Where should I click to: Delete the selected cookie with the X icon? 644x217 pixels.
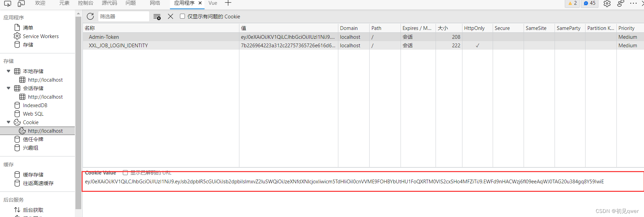pyautogui.click(x=171, y=16)
